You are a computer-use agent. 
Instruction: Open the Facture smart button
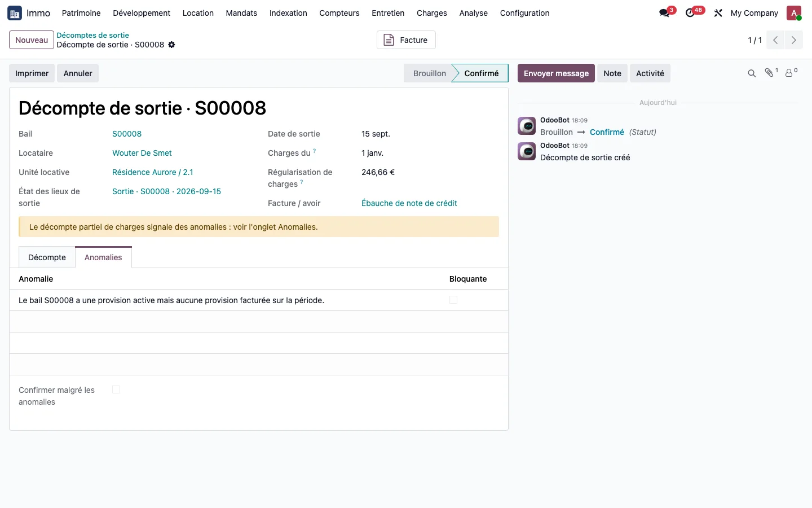[406, 40]
